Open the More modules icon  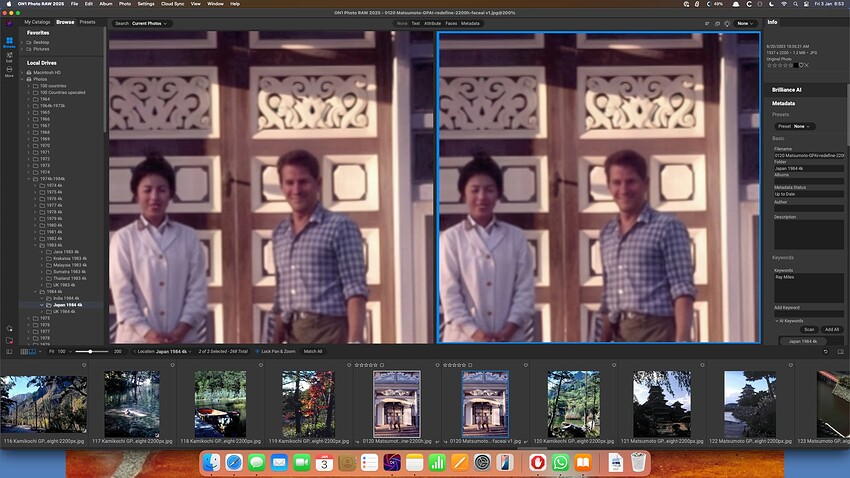[9, 72]
